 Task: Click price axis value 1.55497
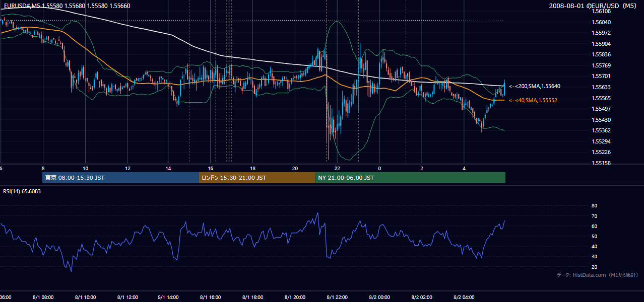[x=601, y=109]
